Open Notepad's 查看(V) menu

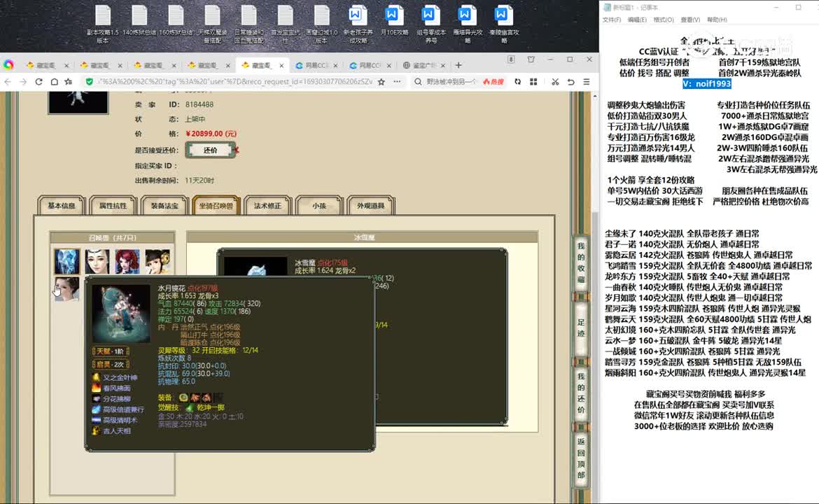tap(690, 20)
